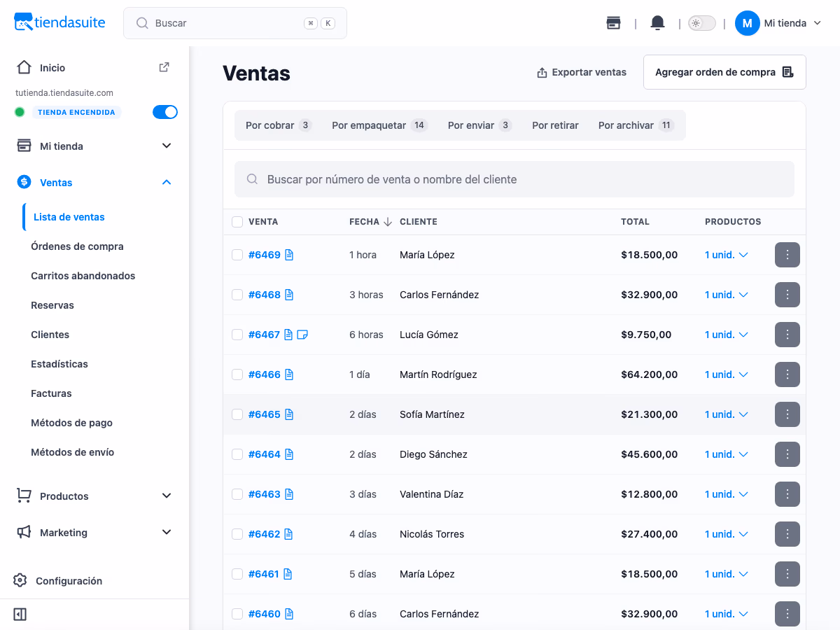Check the box for sale #6466
Image resolution: width=840 pixels, height=630 pixels.
237,374
